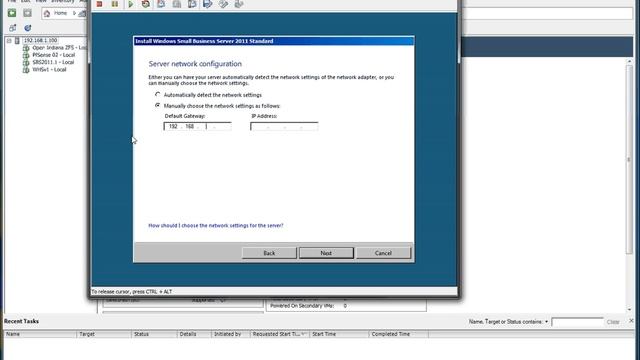Sort Recent Tasks by Completed Time column
Screen dimensions: 640x360
(x=398, y=334)
